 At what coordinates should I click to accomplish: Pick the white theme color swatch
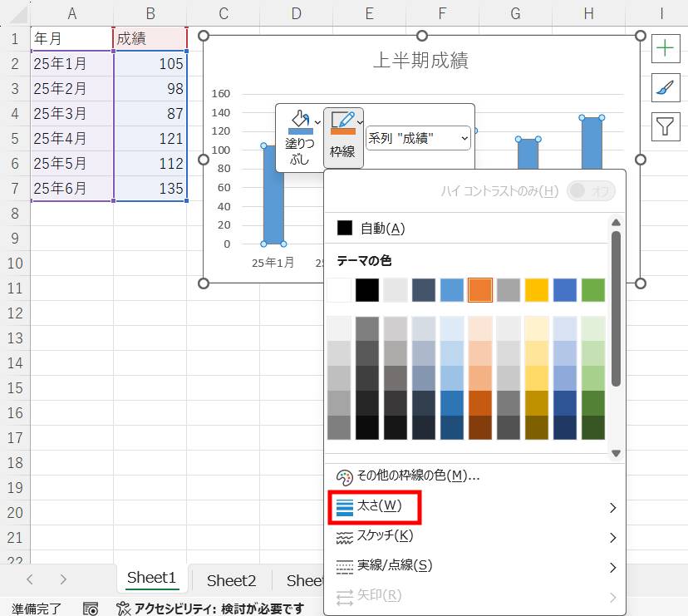pyautogui.click(x=339, y=290)
